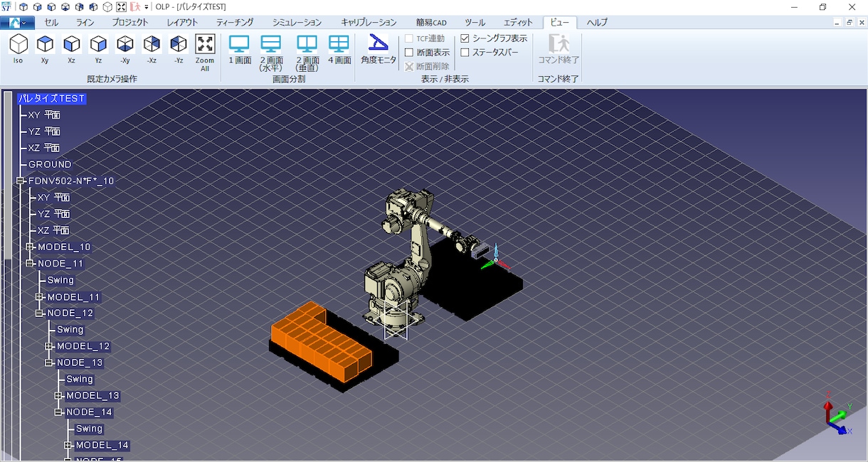Expand MODEL_10 tree node
This screenshot has height=462, width=868.
30,247
